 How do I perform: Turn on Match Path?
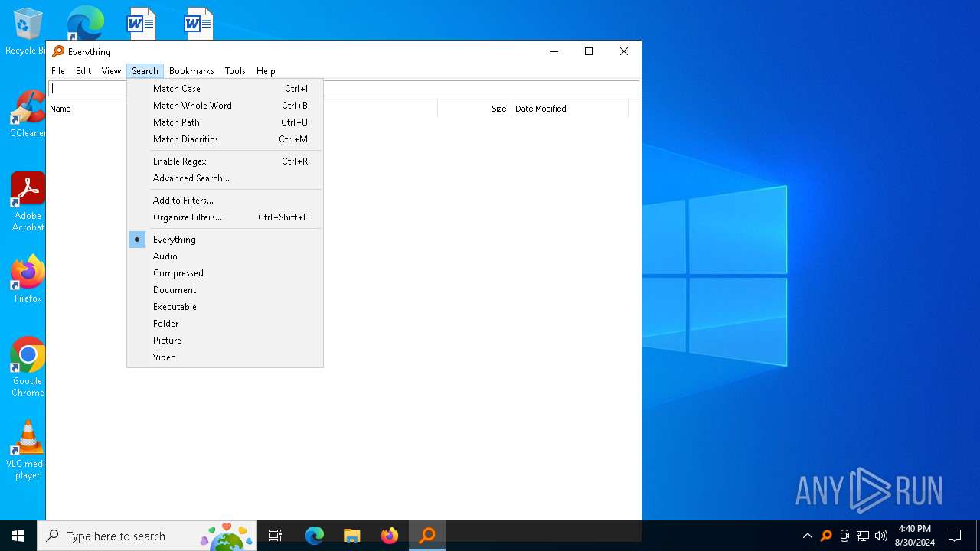pyautogui.click(x=225, y=122)
